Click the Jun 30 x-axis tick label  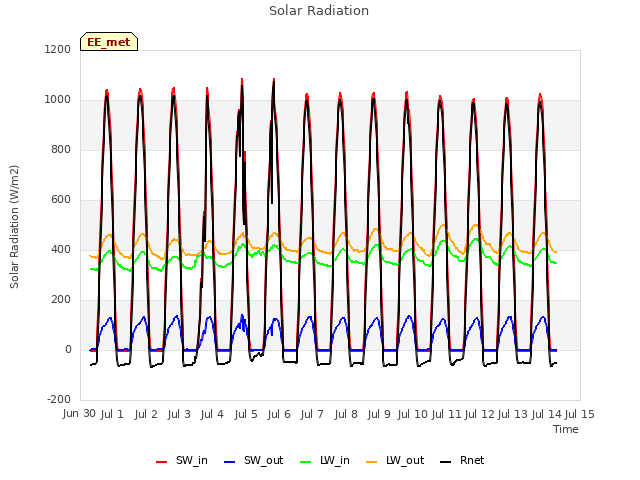click(x=80, y=414)
